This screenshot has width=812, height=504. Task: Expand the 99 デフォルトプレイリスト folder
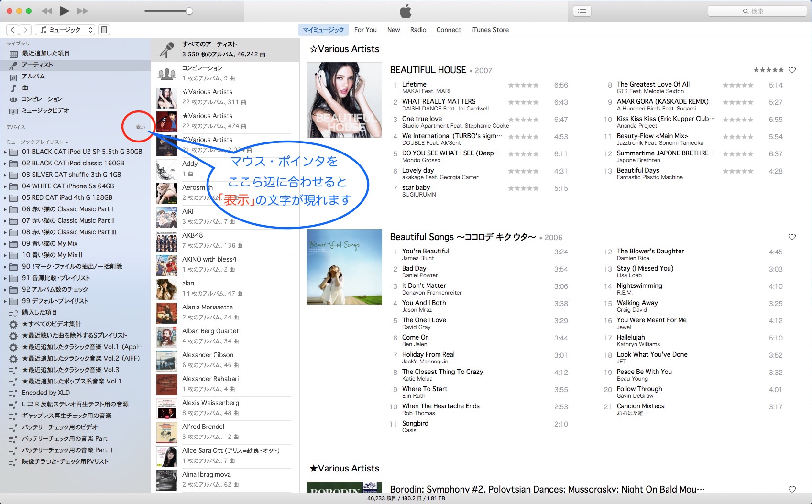(x=5, y=301)
